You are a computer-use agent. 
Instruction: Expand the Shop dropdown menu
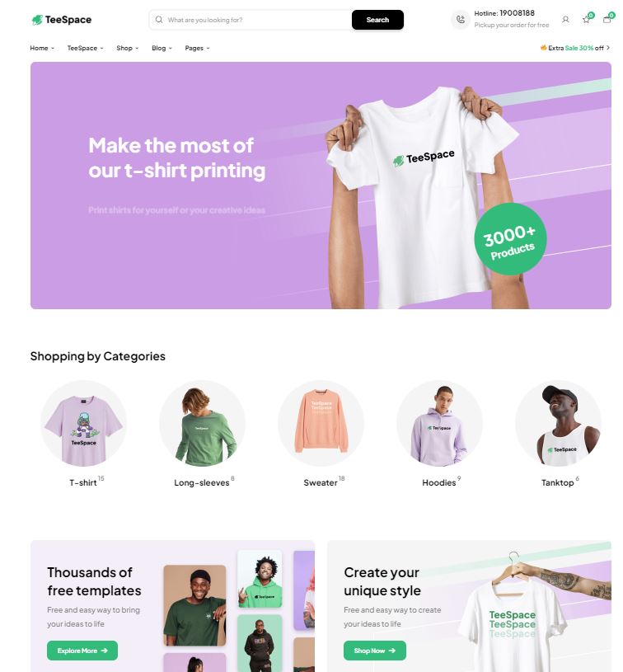127,48
